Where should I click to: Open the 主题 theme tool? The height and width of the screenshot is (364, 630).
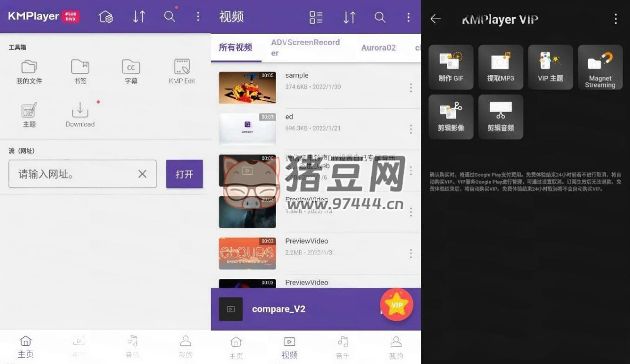[x=29, y=115]
